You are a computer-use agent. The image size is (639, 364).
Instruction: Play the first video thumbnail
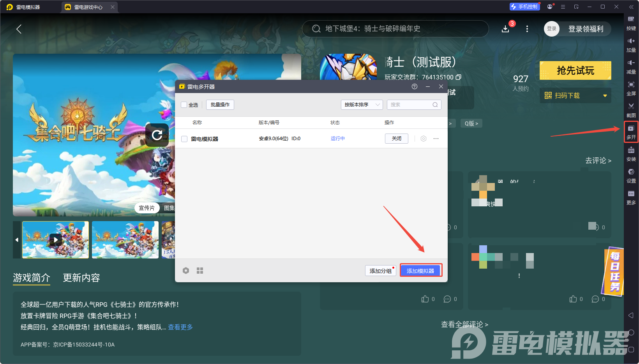[x=55, y=240]
